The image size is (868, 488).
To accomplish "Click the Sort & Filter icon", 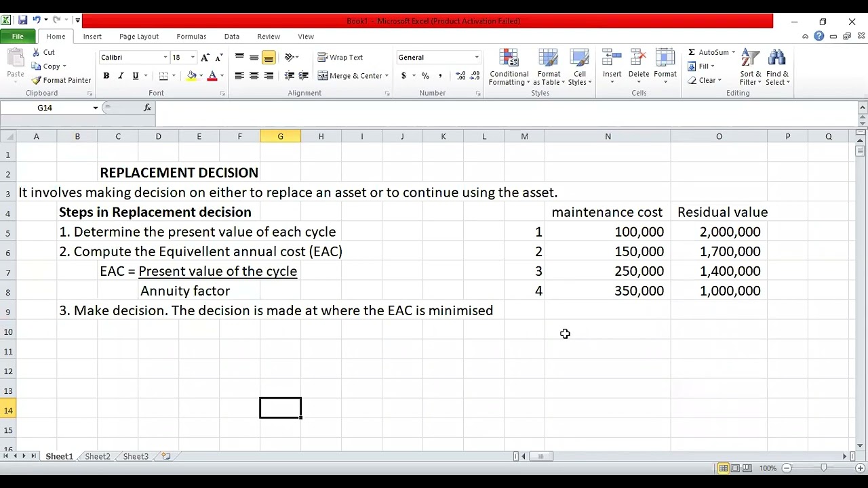I will tap(750, 58).
